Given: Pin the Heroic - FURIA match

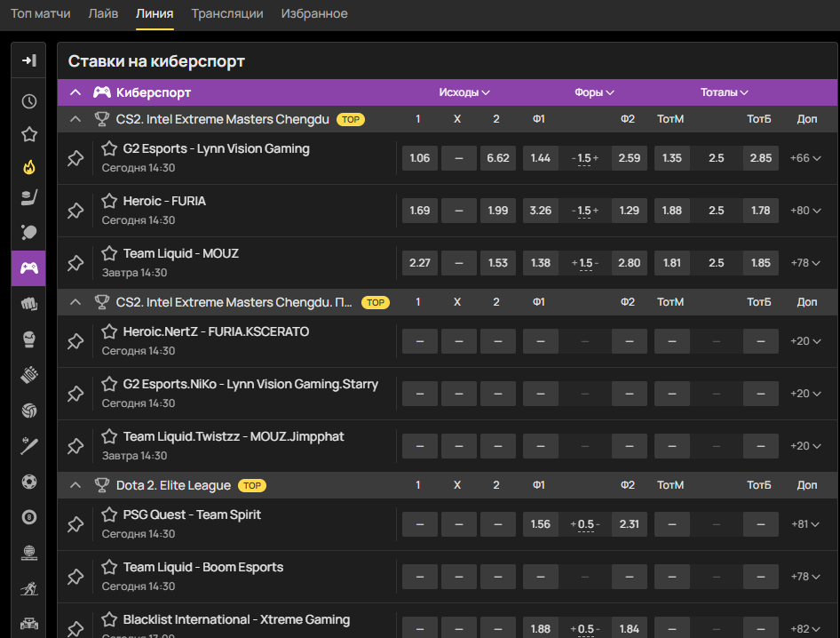Looking at the screenshot, I should [x=75, y=211].
